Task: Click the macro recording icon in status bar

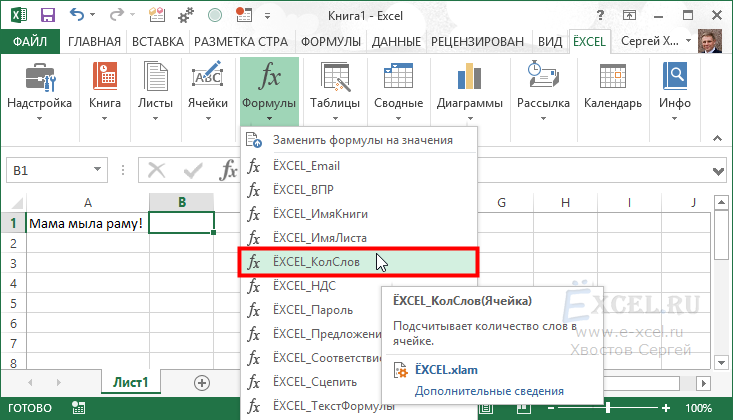Action: tap(79, 408)
